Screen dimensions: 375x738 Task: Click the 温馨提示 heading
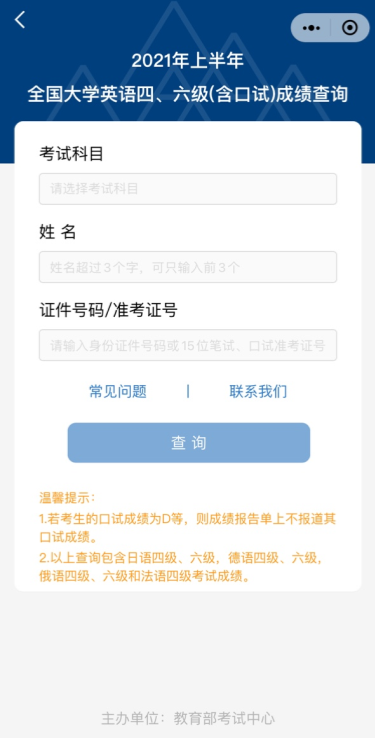pos(67,497)
